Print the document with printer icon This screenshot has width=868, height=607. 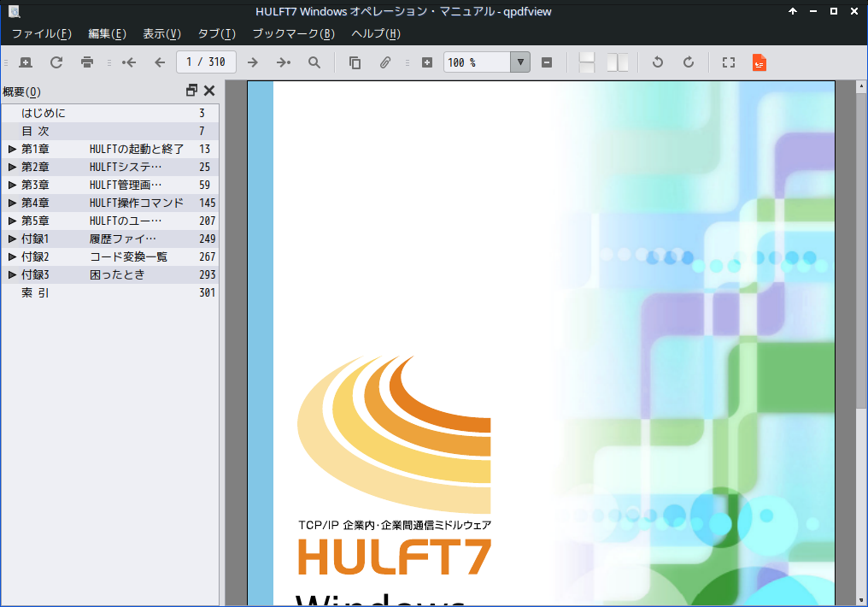tap(87, 62)
